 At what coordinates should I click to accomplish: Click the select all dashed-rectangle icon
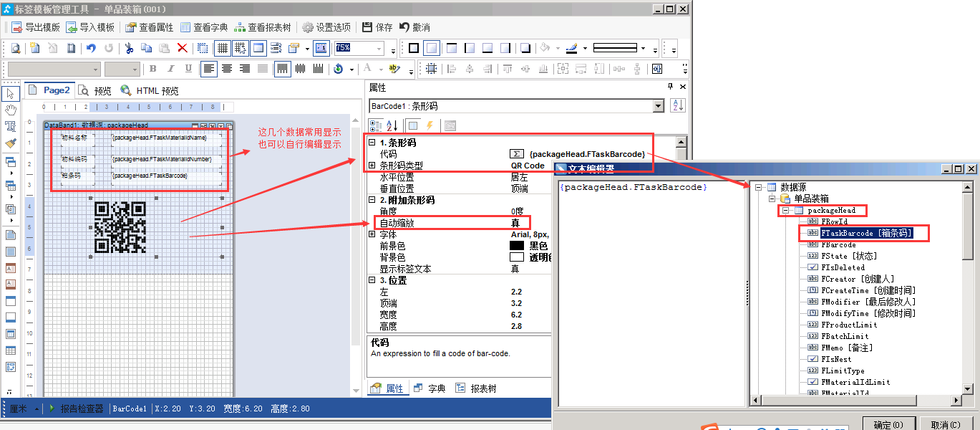point(203,48)
